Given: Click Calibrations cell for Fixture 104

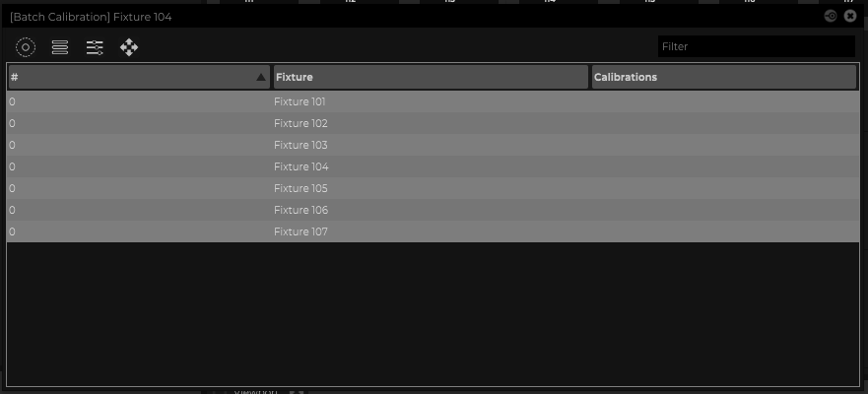Looking at the screenshot, I should [x=723, y=166].
